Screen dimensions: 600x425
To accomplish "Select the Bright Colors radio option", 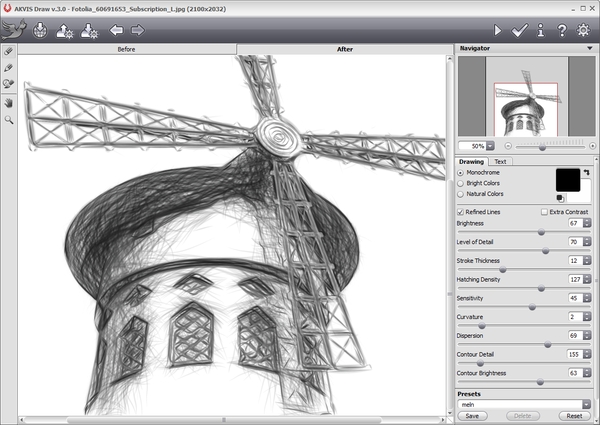I will (461, 183).
